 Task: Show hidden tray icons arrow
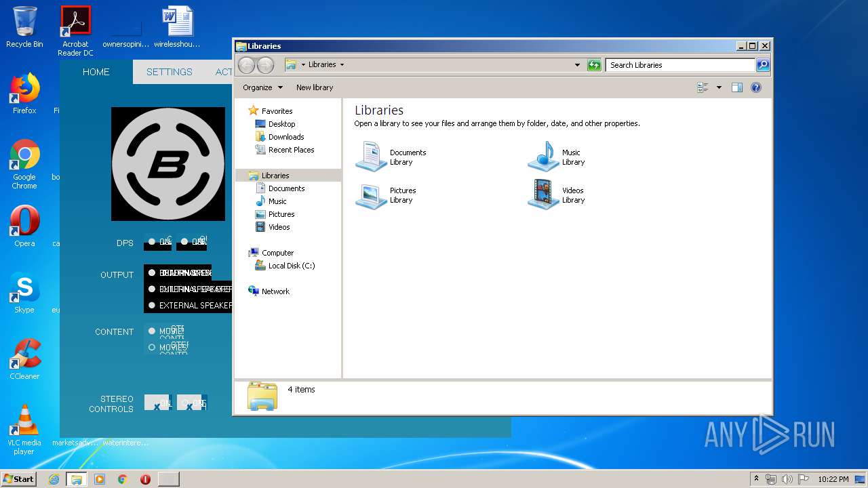756,479
